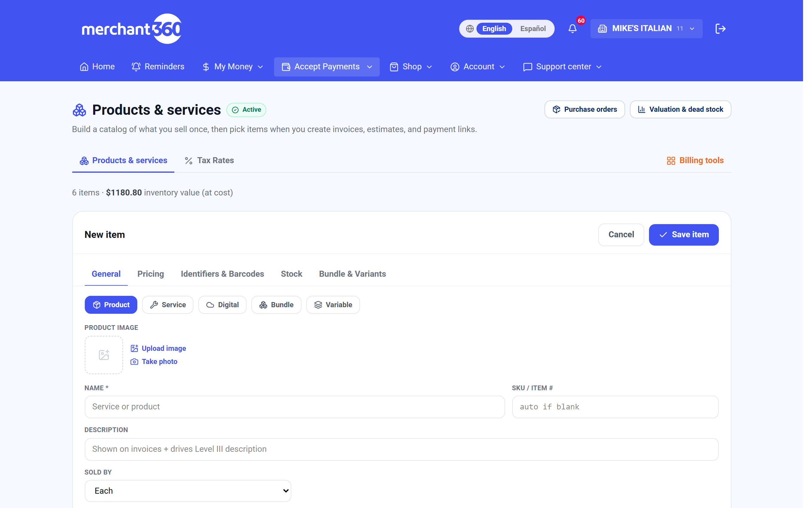Switch language to English
The image size is (812, 508).
(x=494, y=29)
